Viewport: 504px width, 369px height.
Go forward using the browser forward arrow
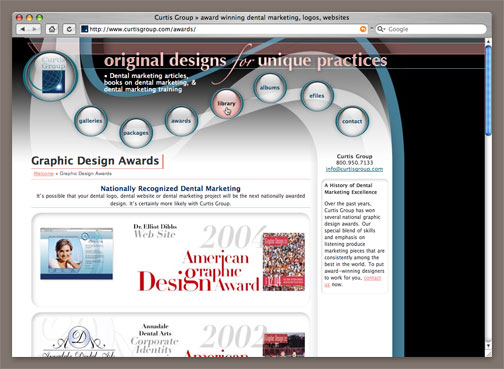point(35,29)
